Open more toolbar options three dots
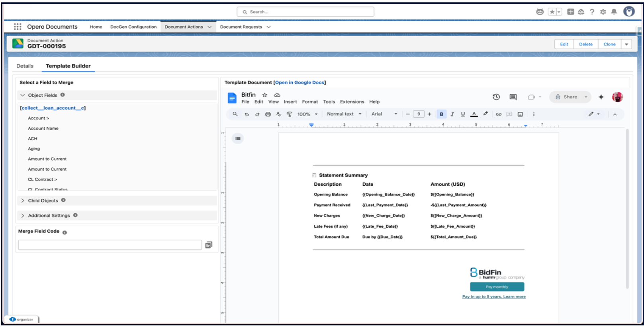The height and width of the screenshot is (327, 644). [534, 114]
